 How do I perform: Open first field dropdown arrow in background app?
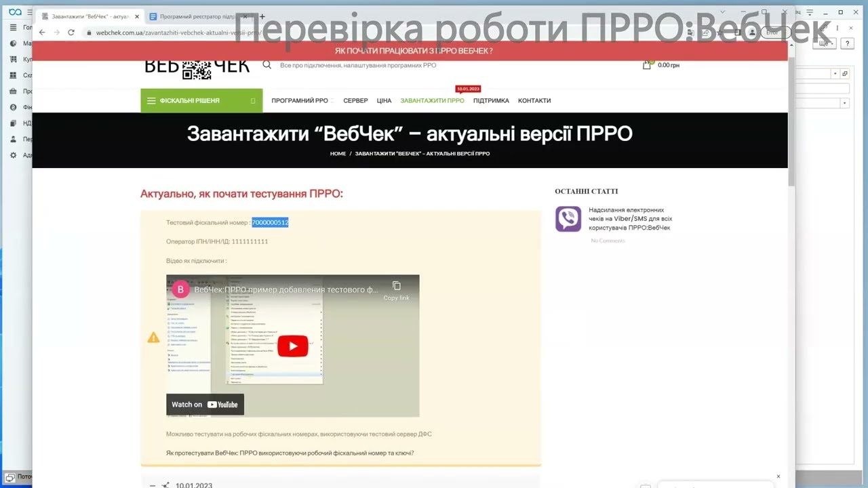(x=835, y=73)
